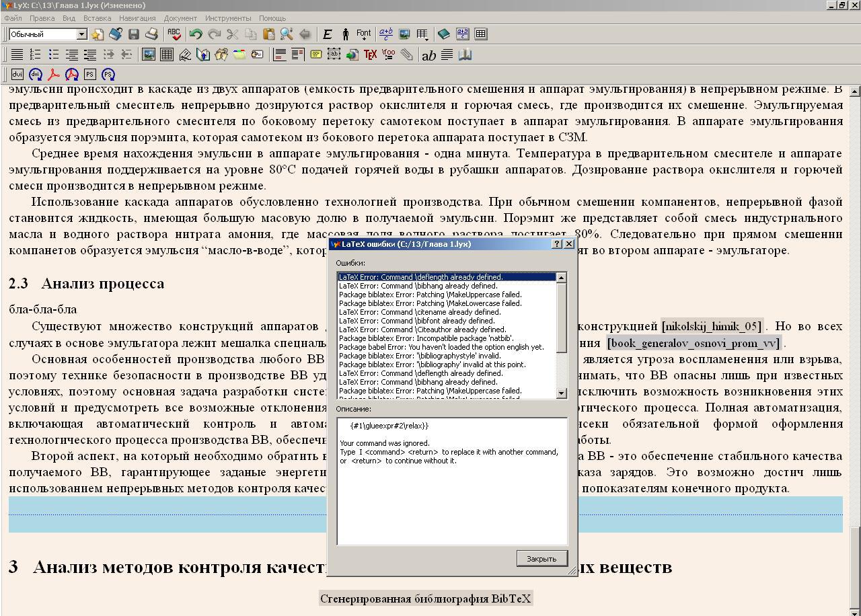This screenshot has width=861, height=616.
Task: Update PostScript output icon
Action: (x=108, y=75)
